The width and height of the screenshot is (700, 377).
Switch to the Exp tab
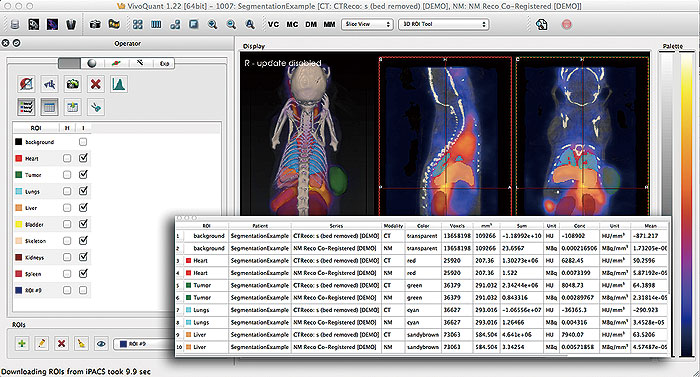(164, 63)
